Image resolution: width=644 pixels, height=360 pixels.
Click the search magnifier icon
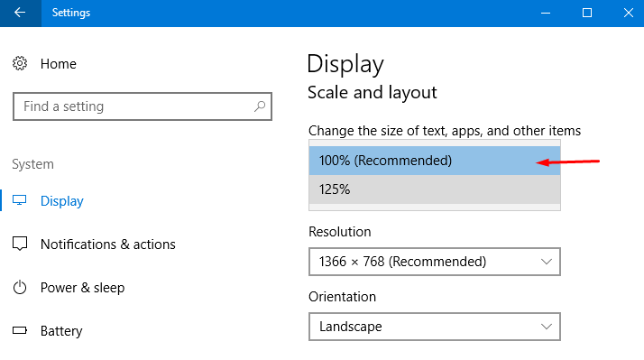point(260,106)
